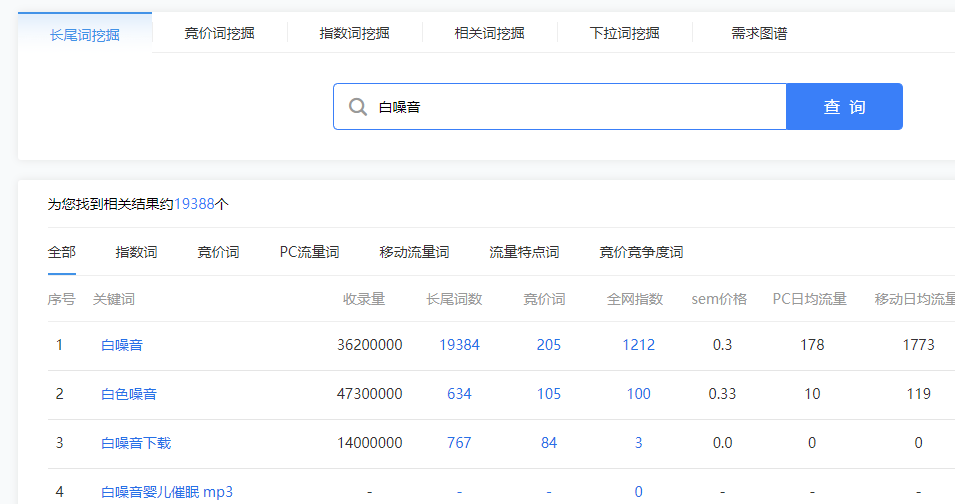
Task: Open the 指数词挖掘 tab
Action: click(354, 33)
